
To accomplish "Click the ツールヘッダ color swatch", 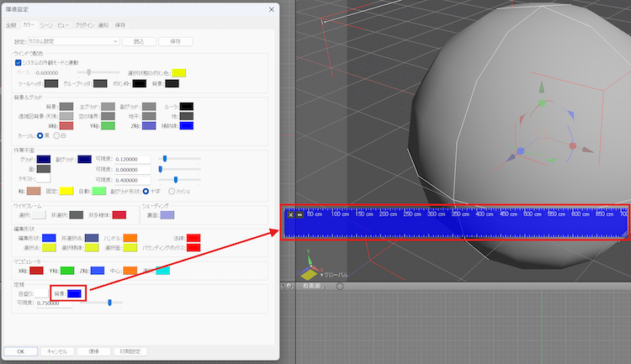I will (51, 84).
